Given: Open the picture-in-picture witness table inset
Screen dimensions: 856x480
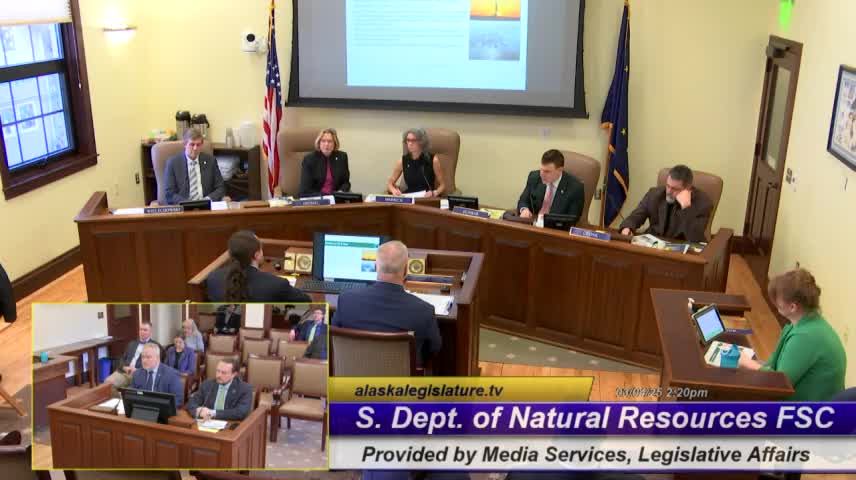Looking at the screenshot, I should [x=180, y=386].
